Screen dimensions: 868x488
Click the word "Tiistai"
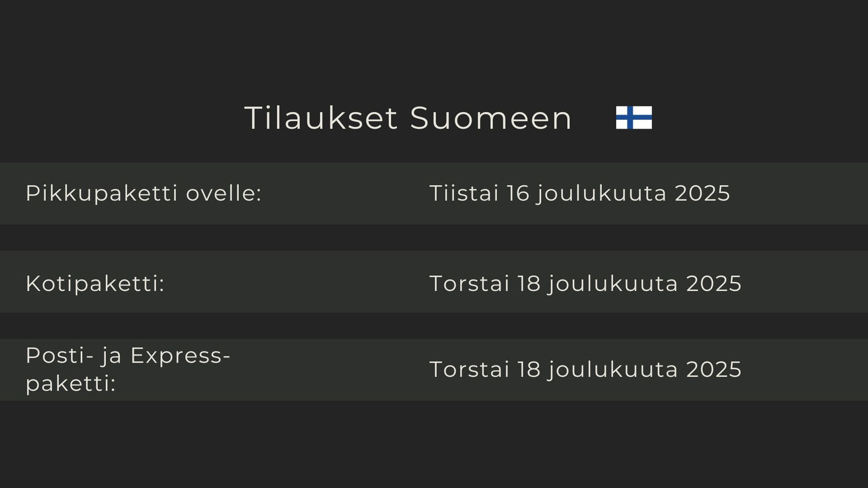coord(464,193)
